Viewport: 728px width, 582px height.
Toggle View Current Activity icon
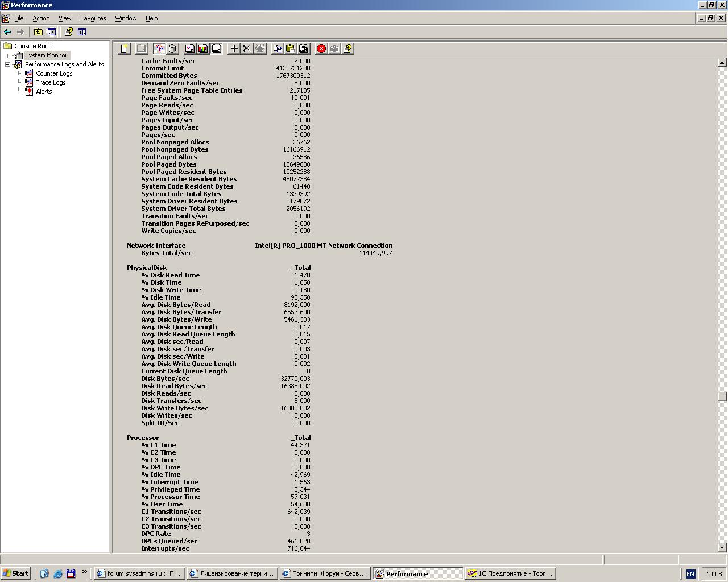click(159, 49)
